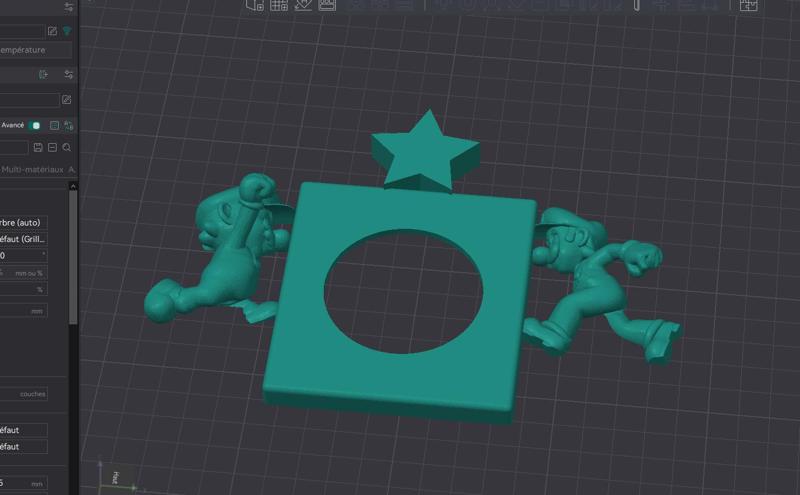Open the 'rbre (auto)' support type dropdown
The width and height of the screenshot is (800, 495).
[x=23, y=222]
